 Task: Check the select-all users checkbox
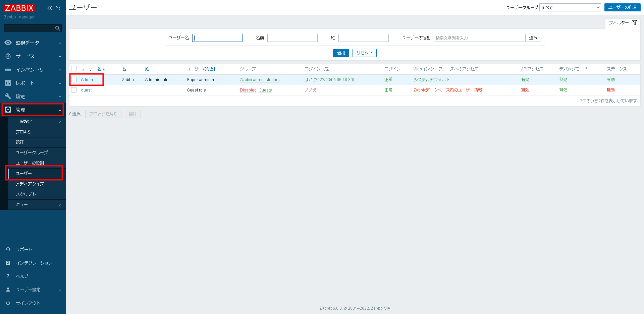[x=74, y=69]
